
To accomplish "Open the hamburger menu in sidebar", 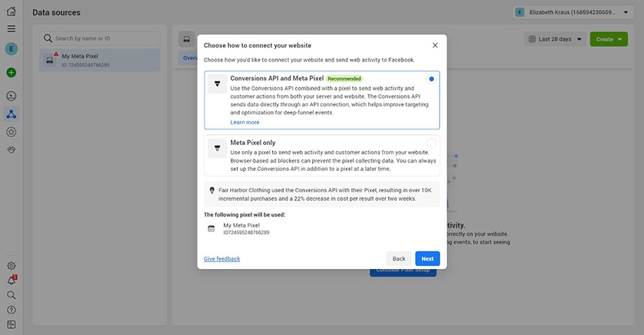I will (11, 28).
